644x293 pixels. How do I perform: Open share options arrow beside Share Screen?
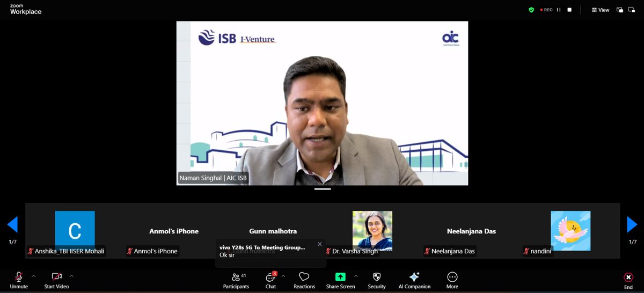coord(355,276)
